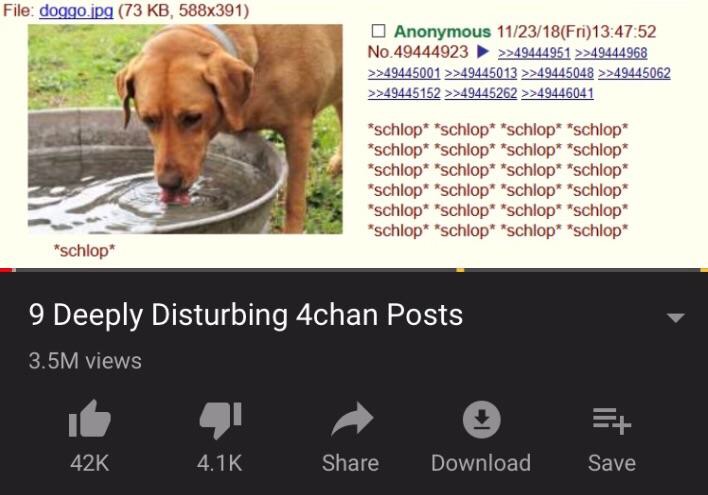Tick the checkbox beside Anonymous

coord(378,31)
